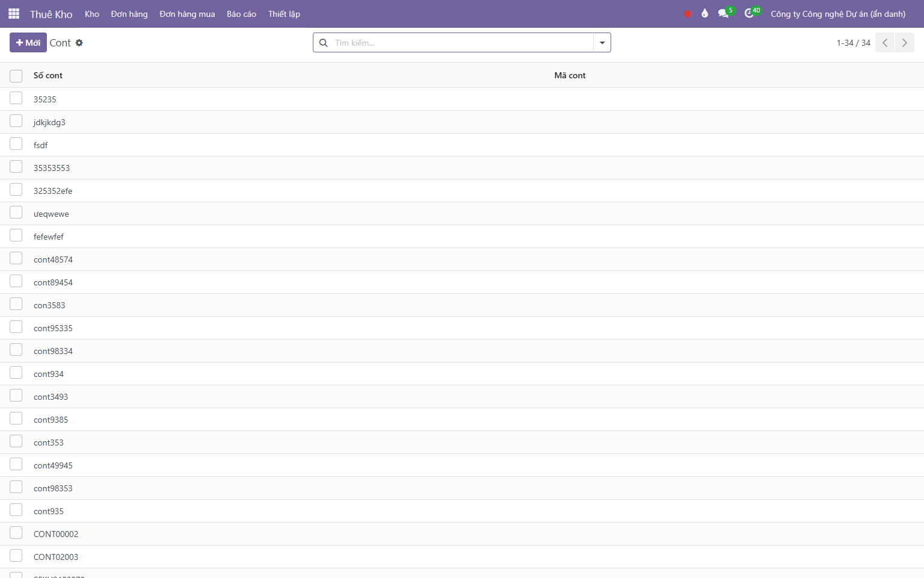The width and height of the screenshot is (924, 578).
Task: Select the CONT00002 row checkbox
Action: click(x=16, y=533)
